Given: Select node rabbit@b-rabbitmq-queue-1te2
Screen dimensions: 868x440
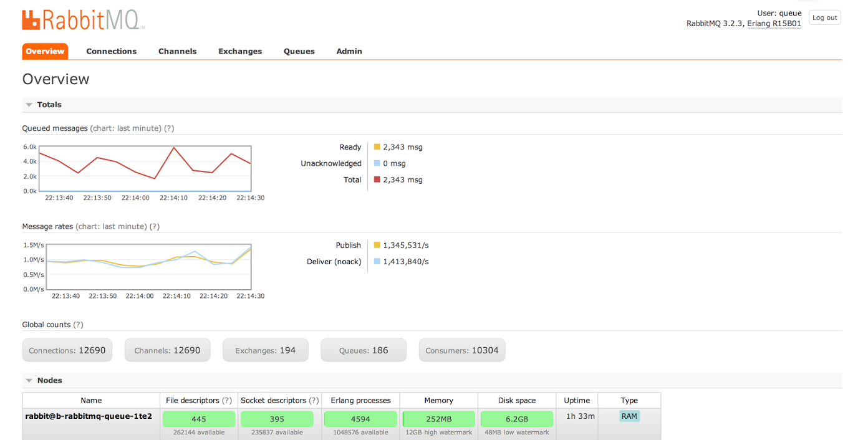Looking at the screenshot, I should [x=90, y=416].
